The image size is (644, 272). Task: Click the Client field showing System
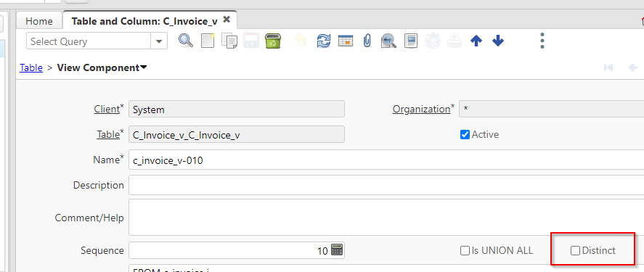coord(237,109)
